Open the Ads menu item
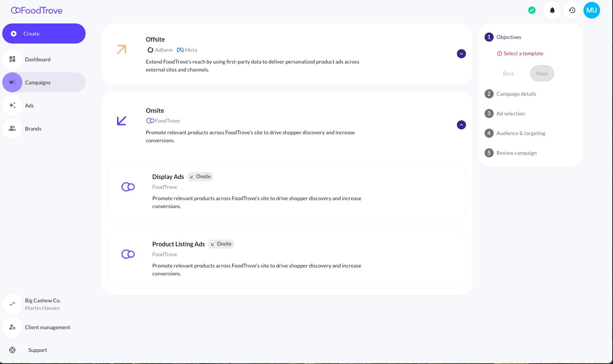 [x=44, y=106]
